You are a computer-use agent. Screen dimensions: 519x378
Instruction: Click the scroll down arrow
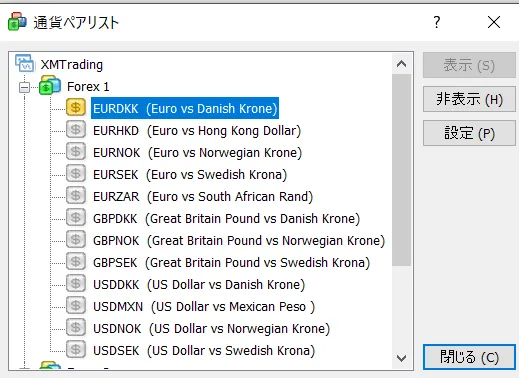[x=402, y=358]
